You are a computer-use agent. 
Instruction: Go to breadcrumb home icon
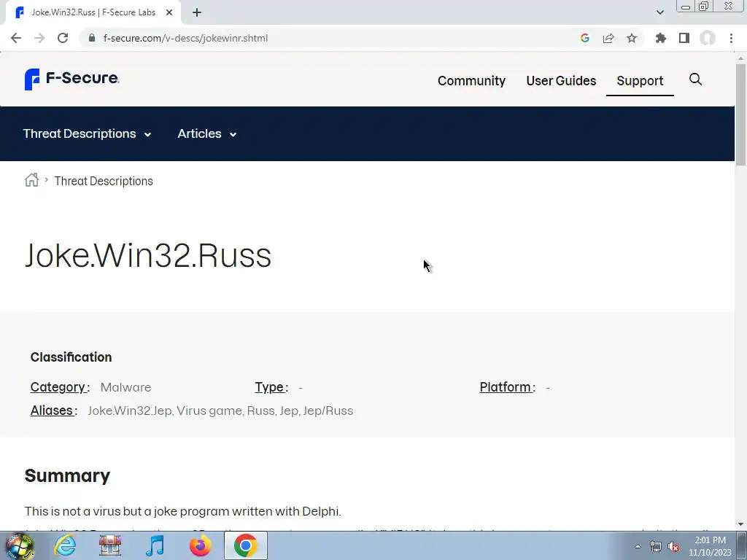click(x=32, y=180)
